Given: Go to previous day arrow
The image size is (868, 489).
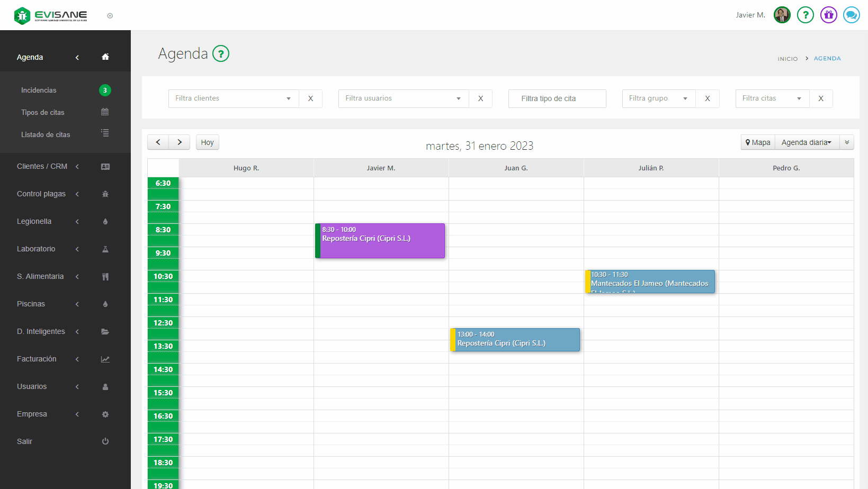Looking at the screenshot, I should (158, 142).
